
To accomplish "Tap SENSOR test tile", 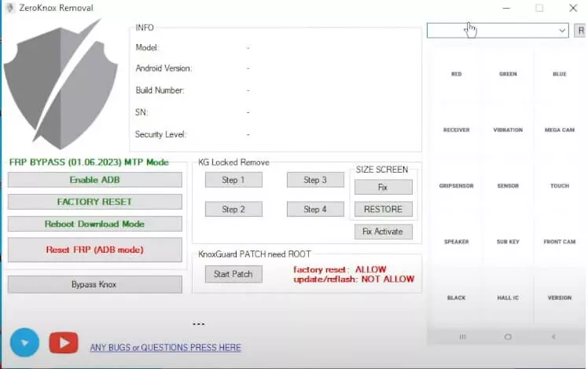I will pos(508,185).
